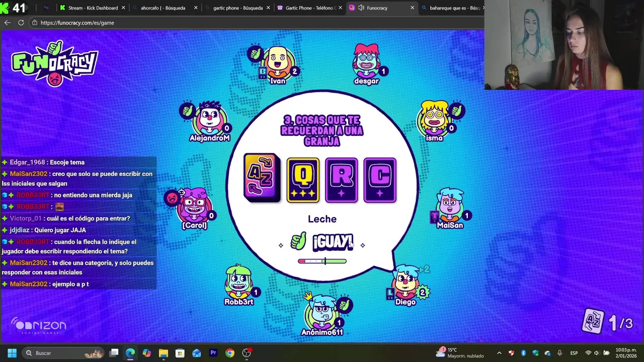Click the taskbar Buscar search box
This screenshot has width=644, height=362.
click(63, 353)
